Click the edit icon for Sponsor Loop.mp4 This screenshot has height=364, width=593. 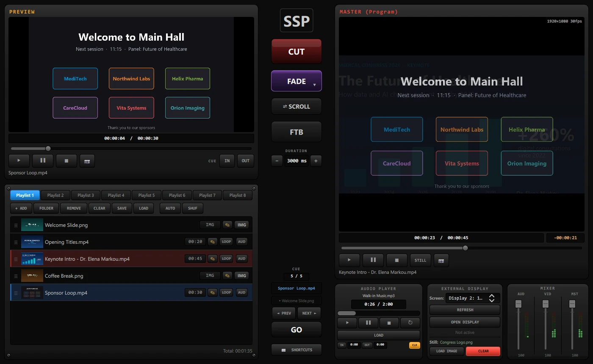[212, 292]
